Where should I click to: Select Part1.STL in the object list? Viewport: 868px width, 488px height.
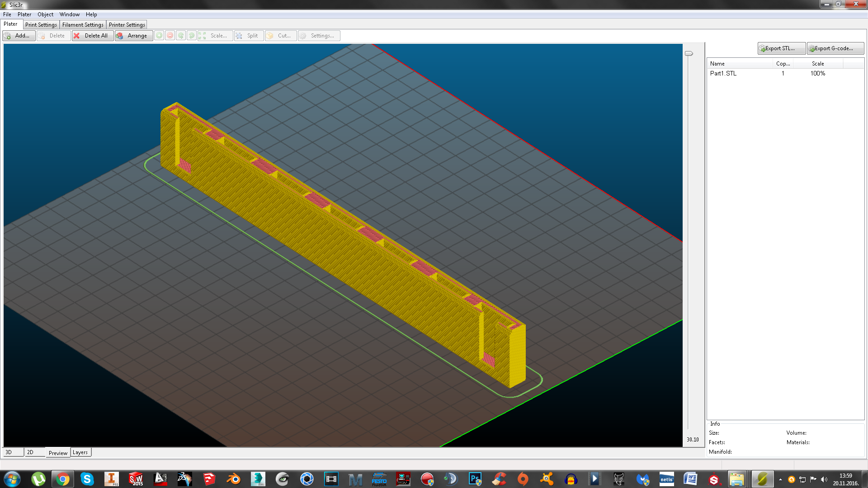723,73
